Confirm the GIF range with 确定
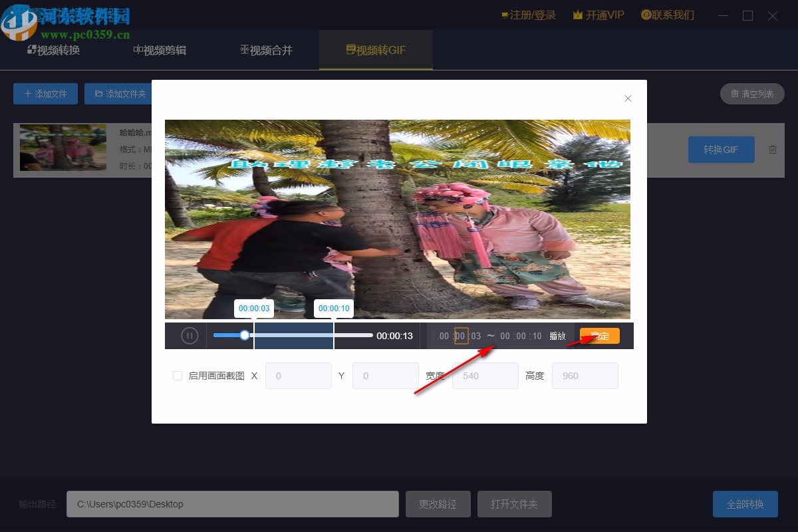 [600, 336]
